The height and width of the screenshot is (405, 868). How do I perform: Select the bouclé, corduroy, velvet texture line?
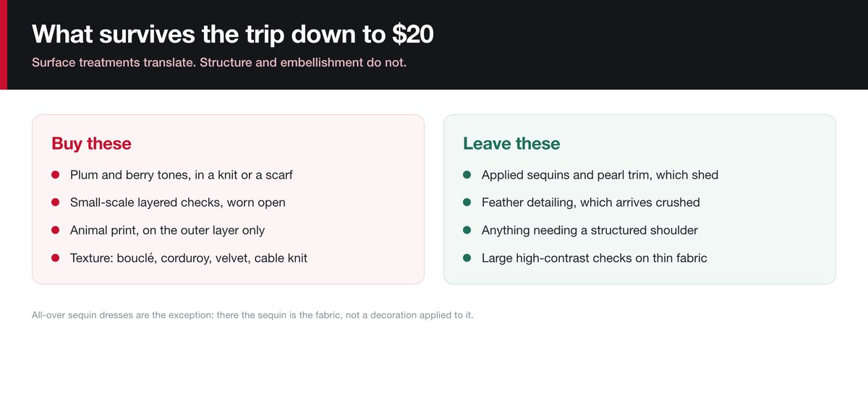pos(189,257)
